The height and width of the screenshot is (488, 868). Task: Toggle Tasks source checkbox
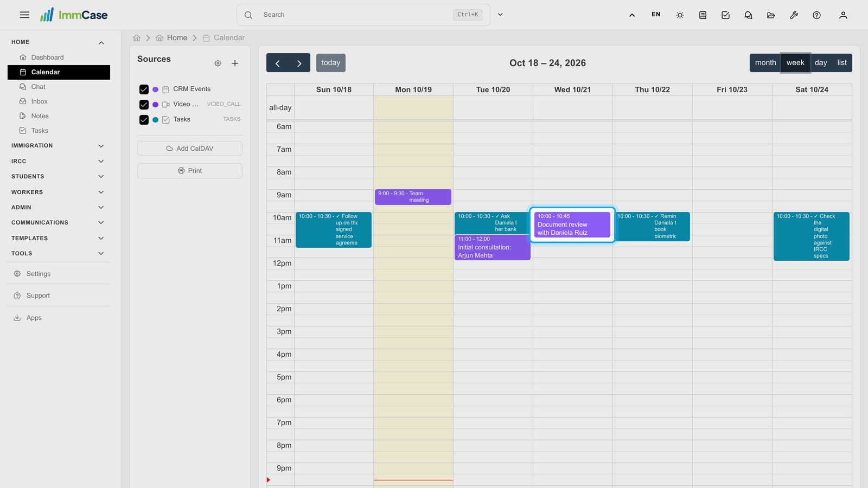click(144, 120)
